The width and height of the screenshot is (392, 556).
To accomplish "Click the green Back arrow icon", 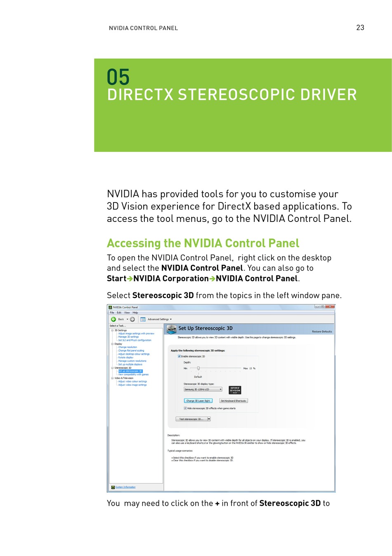I will pos(113,319).
